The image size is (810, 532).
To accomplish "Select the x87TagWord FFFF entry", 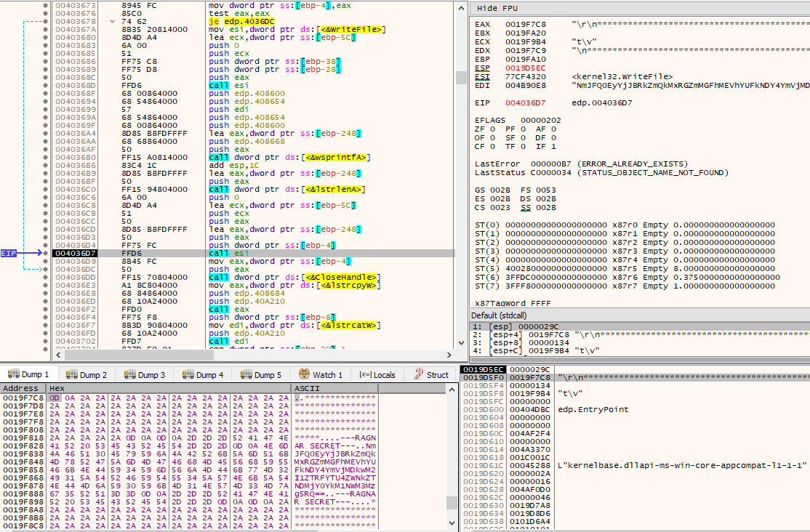I will [x=513, y=303].
